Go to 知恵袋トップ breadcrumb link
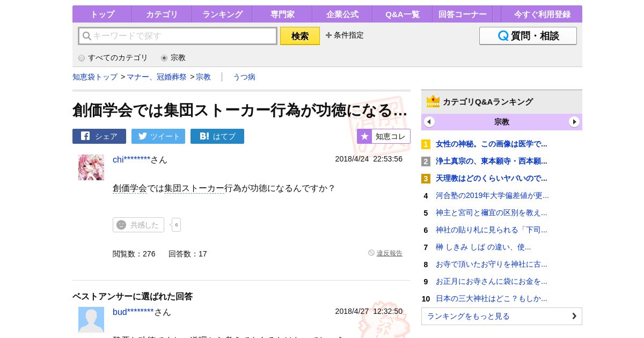The height and width of the screenshot is (338, 644). click(95, 77)
